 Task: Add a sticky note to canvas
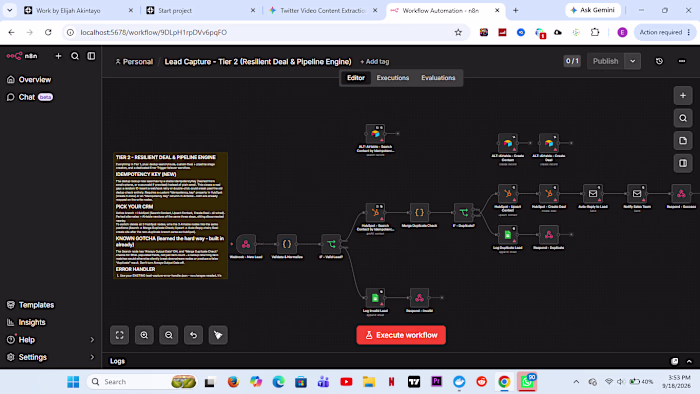[x=683, y=141]
